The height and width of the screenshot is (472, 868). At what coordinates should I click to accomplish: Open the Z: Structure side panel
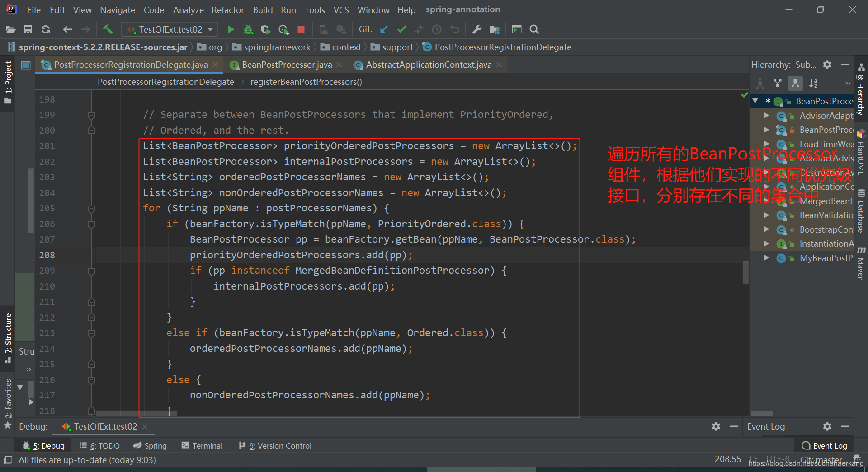point(8,338)
